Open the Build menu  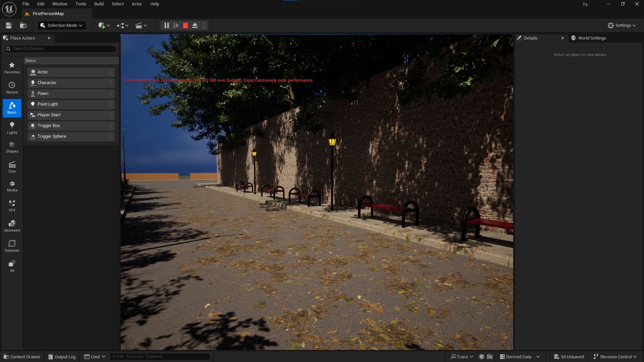(x=99, y=4)
